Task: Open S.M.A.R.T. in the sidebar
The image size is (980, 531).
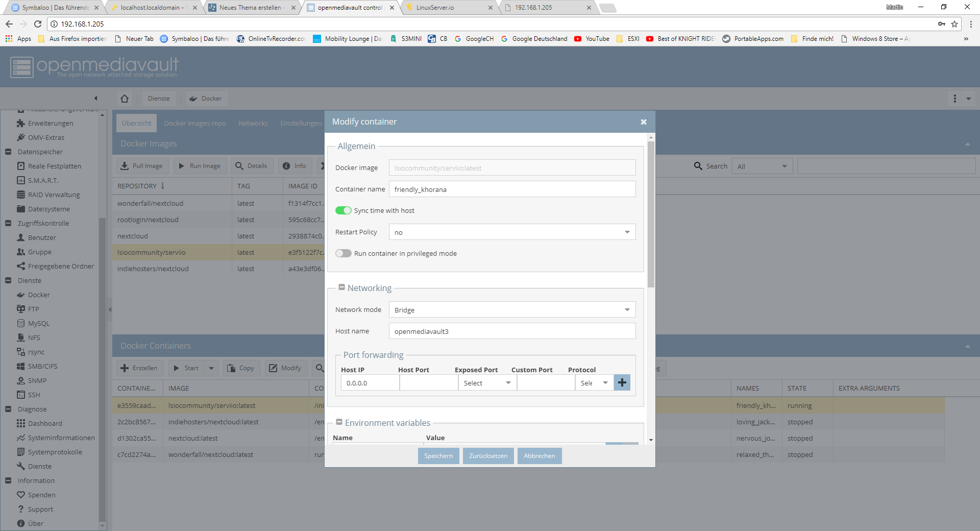Action: [43, 180]
